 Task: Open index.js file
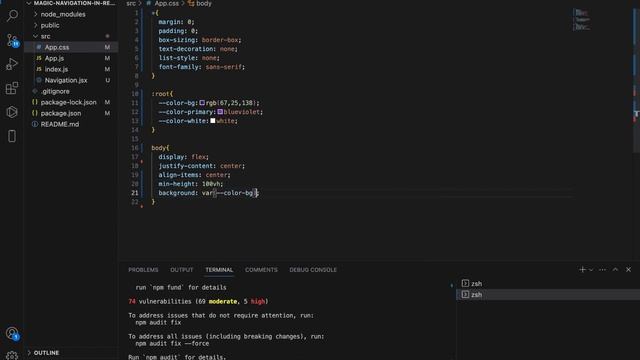(71, 69)
